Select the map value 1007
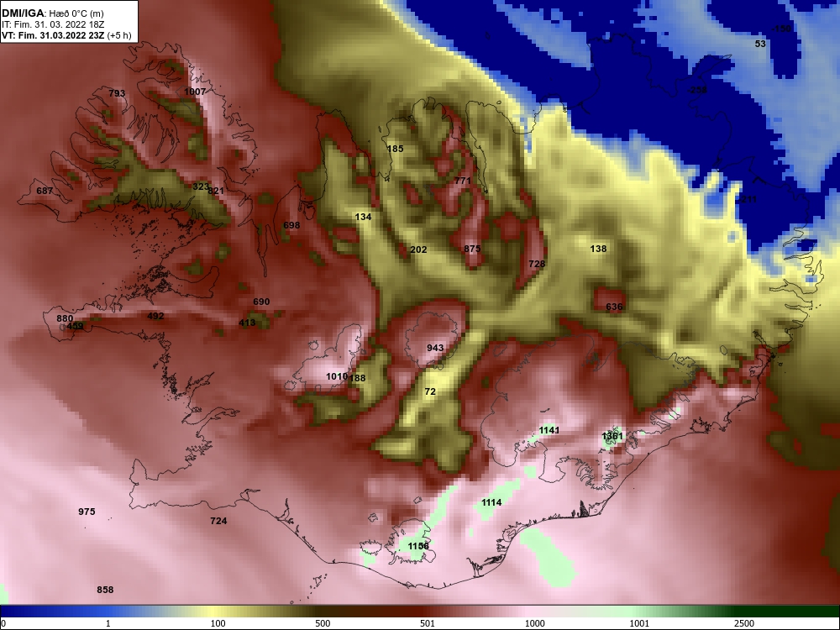The width and height of the screenshot is (840, 630). pyautogui.click(x=195, y=92)
